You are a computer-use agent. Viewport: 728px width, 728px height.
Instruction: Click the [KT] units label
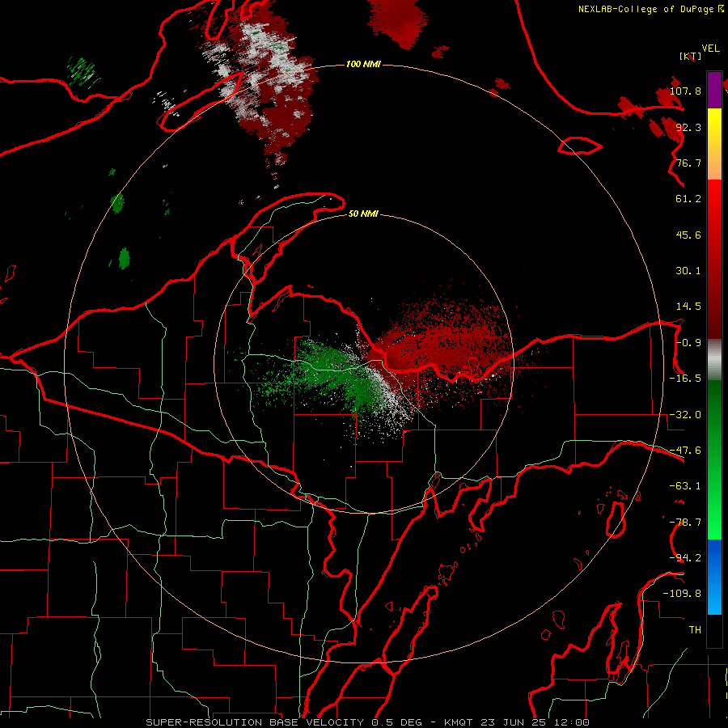click(691, 56)
